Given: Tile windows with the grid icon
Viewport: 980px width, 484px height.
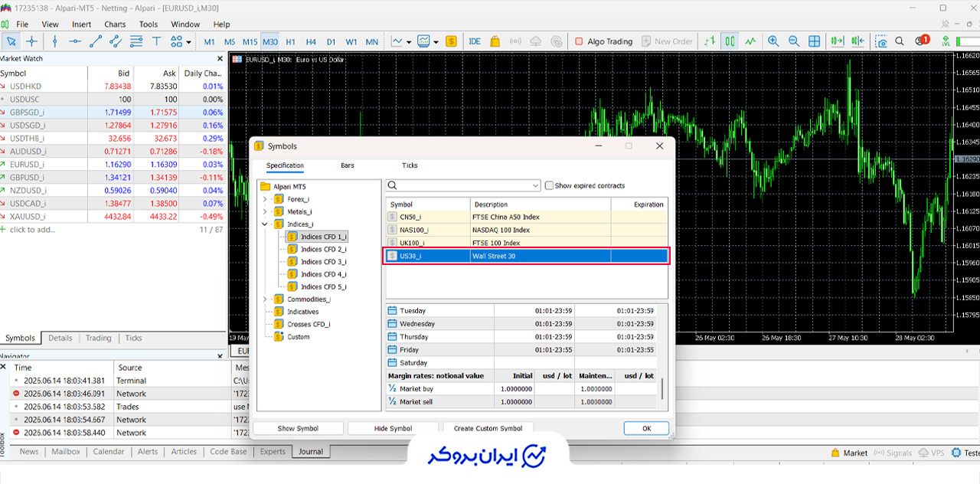Looking at the screenshot, I should [815, 41].
